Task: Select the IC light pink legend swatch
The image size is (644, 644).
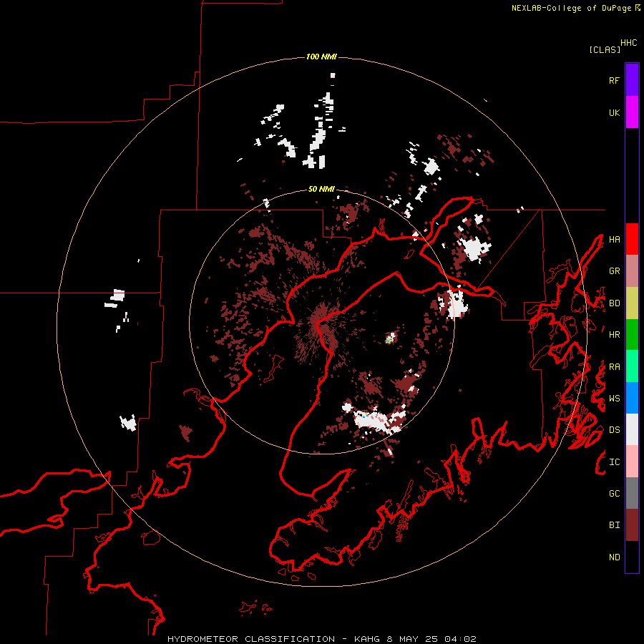Action: point(632,462)
